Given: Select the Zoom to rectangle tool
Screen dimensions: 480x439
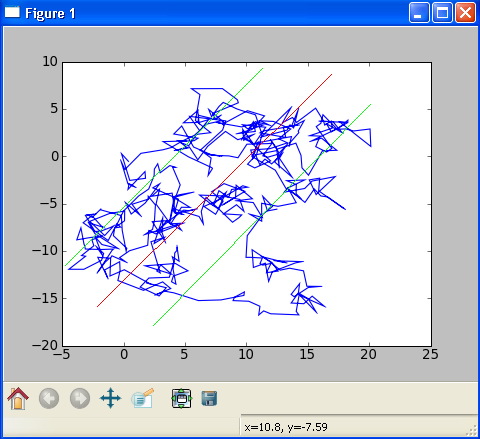Looking at the screenshot, I should tap(143, 398).
